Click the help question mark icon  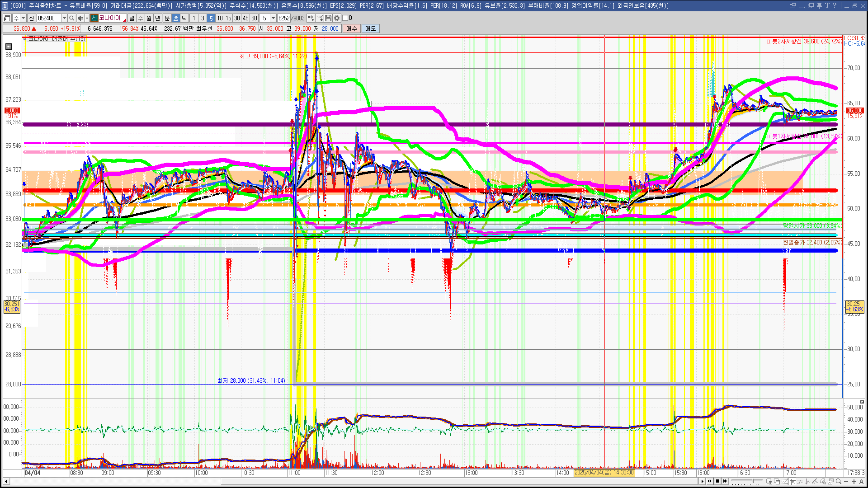(x=835, y=5)
